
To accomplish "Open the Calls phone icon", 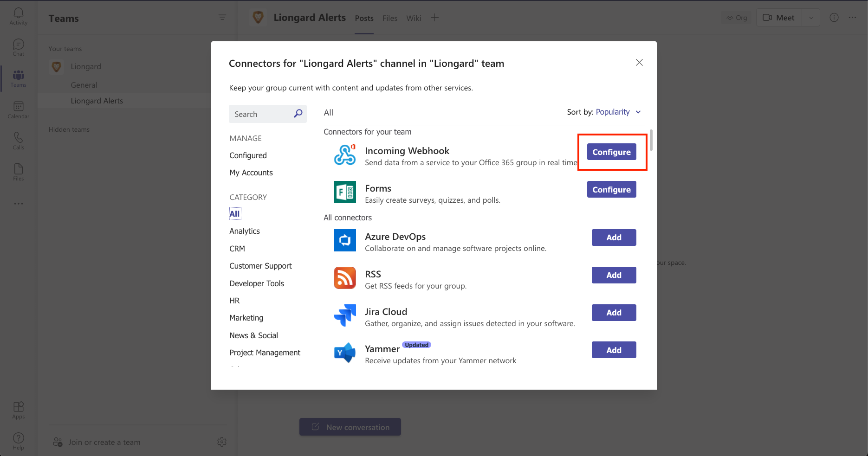I will pos(19,141).
